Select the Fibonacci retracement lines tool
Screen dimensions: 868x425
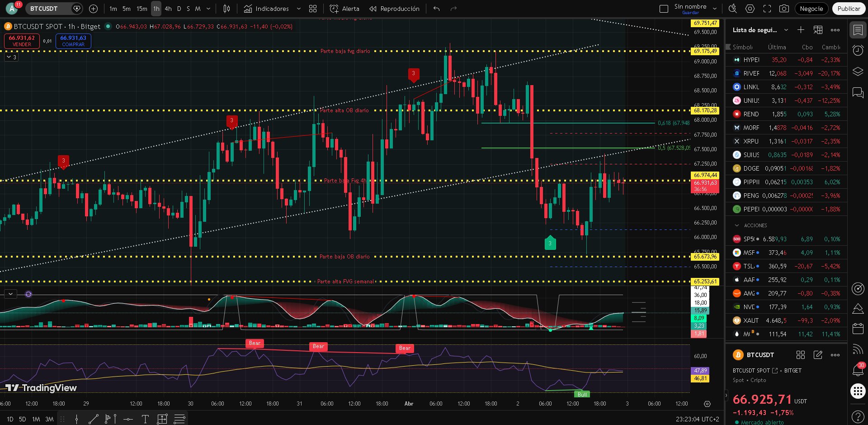tap(179, 419)
